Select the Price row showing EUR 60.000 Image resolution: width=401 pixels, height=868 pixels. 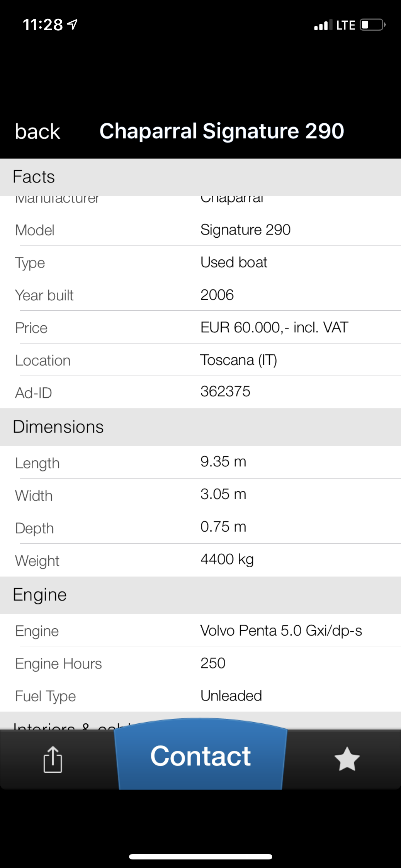pos(200,327)
